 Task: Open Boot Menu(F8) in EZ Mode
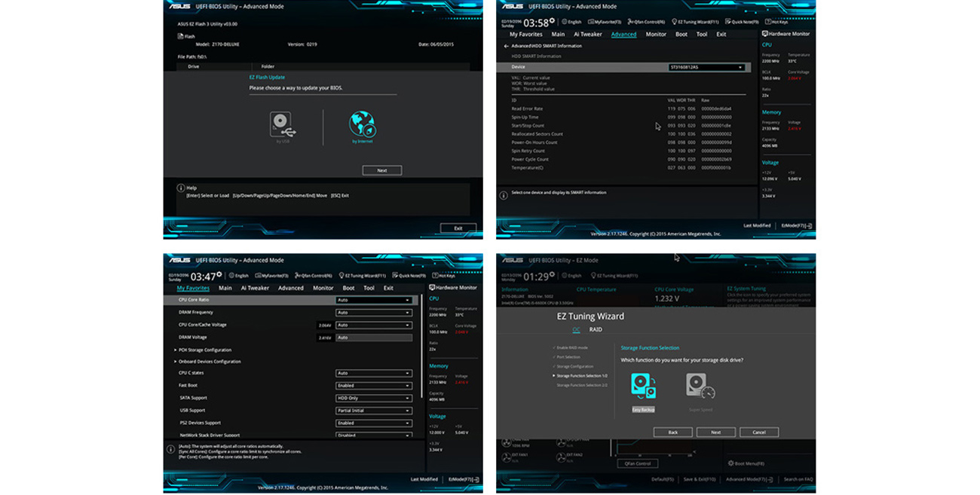(746, 463)
